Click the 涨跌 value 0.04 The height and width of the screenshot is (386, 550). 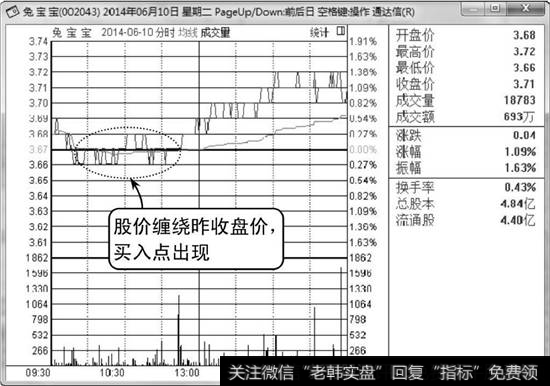pos(524,135)
